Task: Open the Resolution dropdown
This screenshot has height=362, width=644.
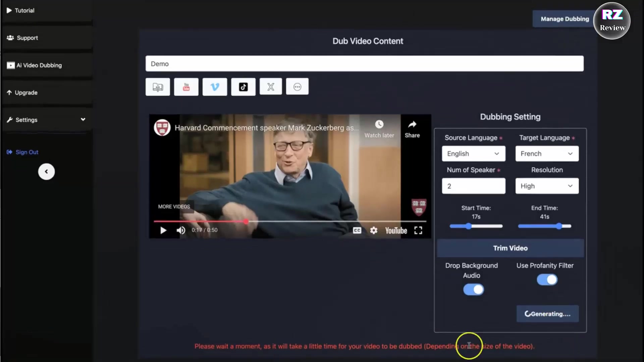Action: (547, 186)
